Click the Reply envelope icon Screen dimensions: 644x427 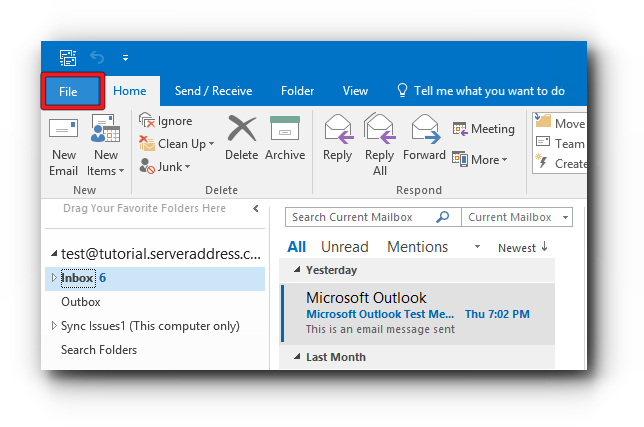tap(338, 129)
